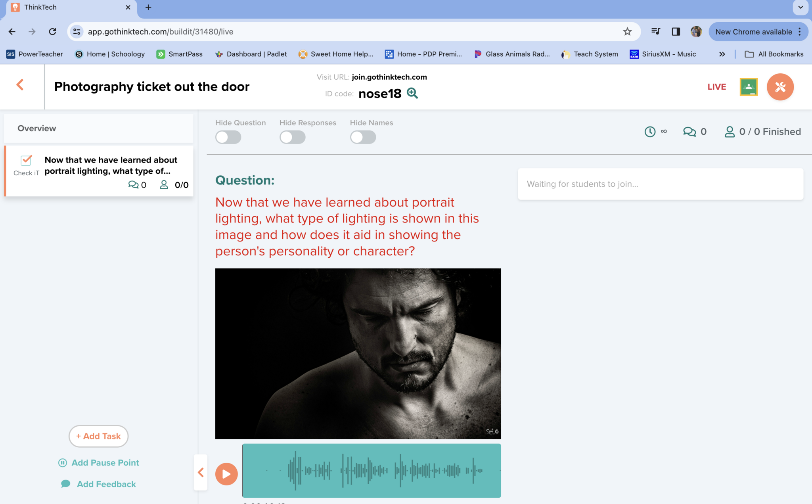Click the orange tools wrench icon
Viewport: 812px width, 504px height.
780,87
